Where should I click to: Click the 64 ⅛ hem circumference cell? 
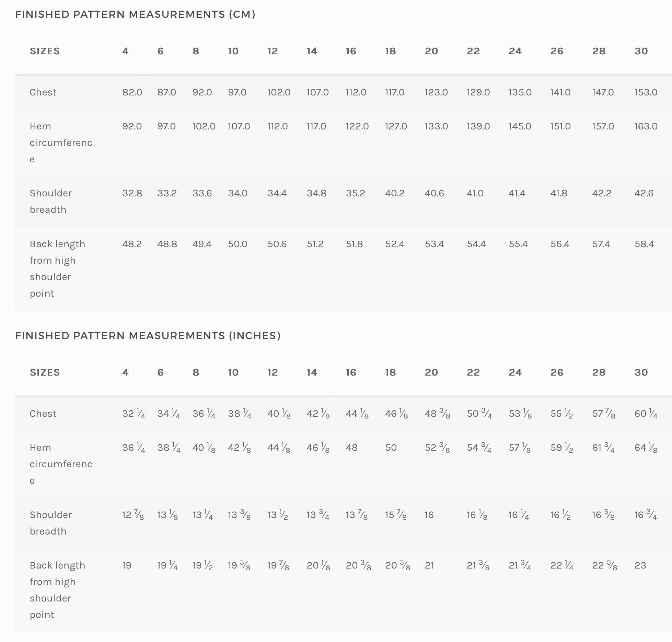click(x=646, y=448)
